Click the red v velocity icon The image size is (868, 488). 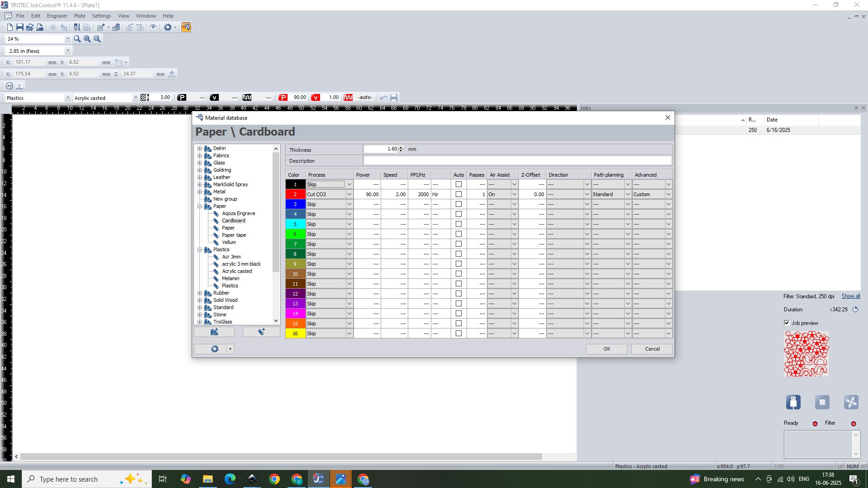coord(316,98)
